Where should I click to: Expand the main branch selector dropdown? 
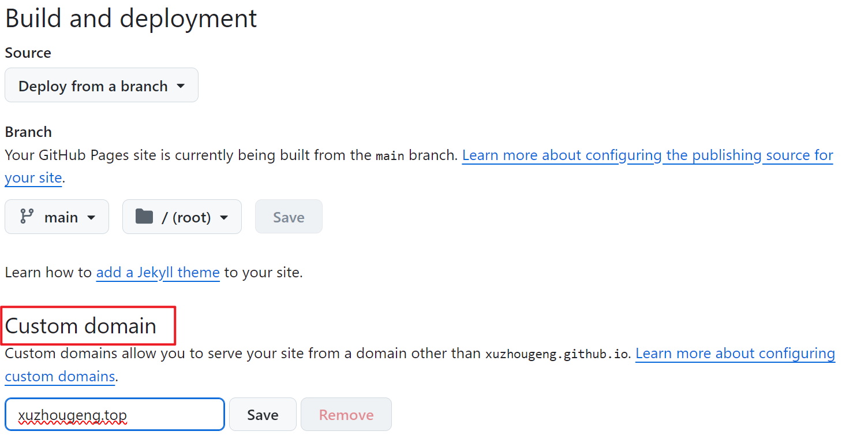57,217
